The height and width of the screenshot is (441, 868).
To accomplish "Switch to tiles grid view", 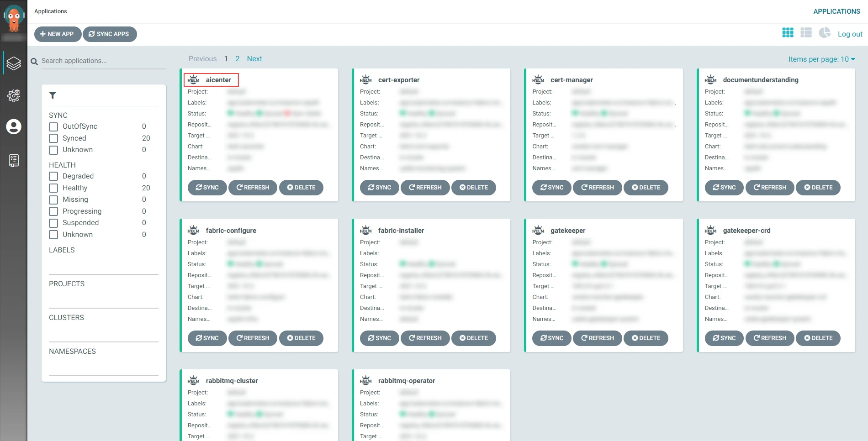I will click(788, 33).
